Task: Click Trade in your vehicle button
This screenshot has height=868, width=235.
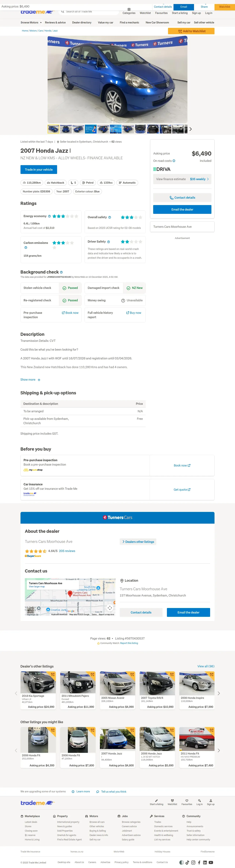Action: pos(39,170)
